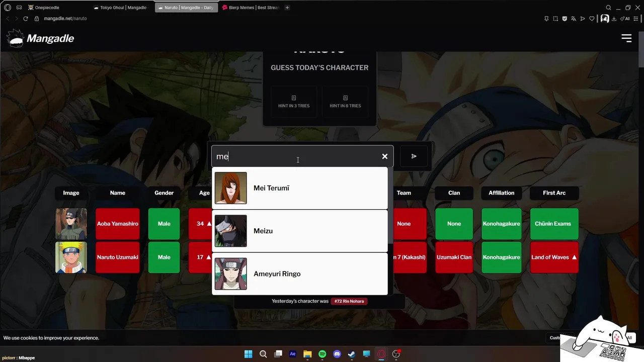644x362 pixels.
Task: Open the Opera main menu icon
Action: 8,8
